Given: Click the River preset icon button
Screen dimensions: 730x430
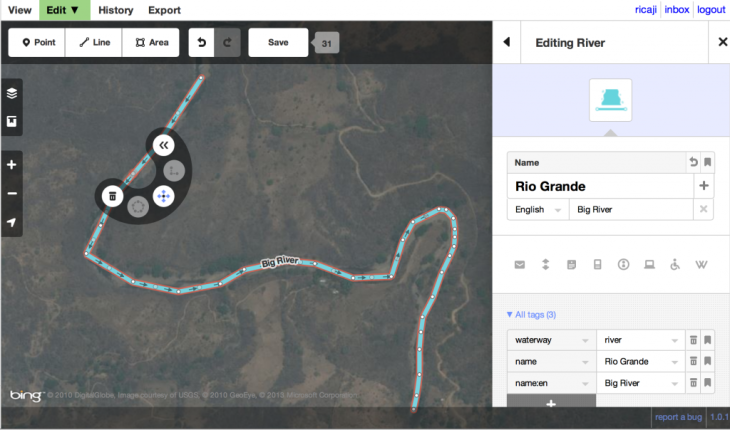Looking at the screenshot, I should (x=610, y=100).
